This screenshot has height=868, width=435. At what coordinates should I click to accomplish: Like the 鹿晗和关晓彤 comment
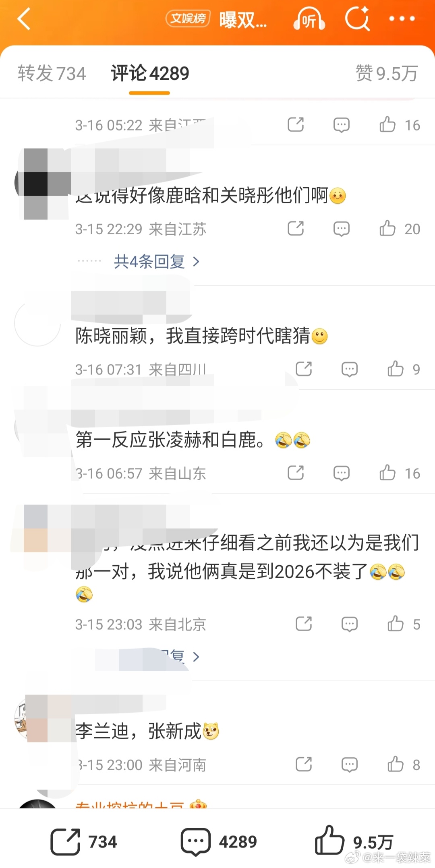coord(387,229)
